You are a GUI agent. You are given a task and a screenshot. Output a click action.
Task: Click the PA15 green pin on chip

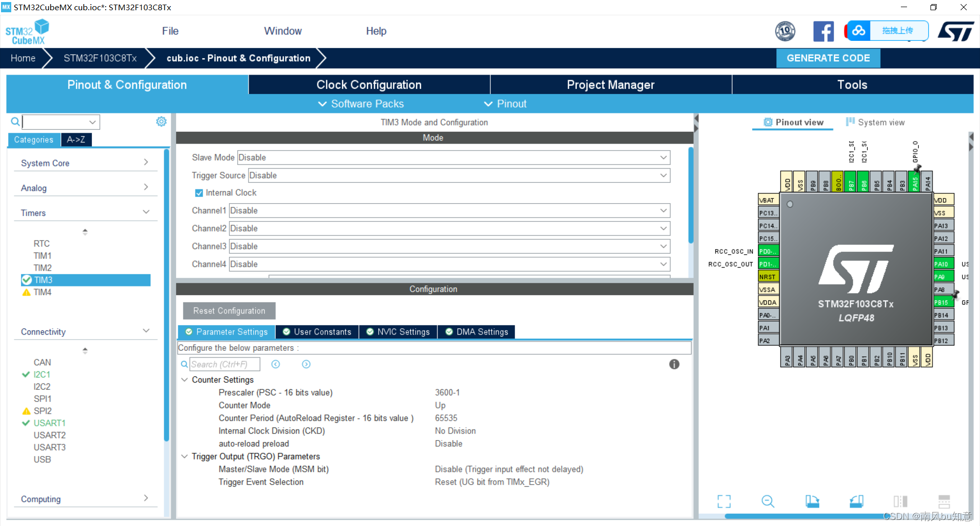(x=915, y=182)
